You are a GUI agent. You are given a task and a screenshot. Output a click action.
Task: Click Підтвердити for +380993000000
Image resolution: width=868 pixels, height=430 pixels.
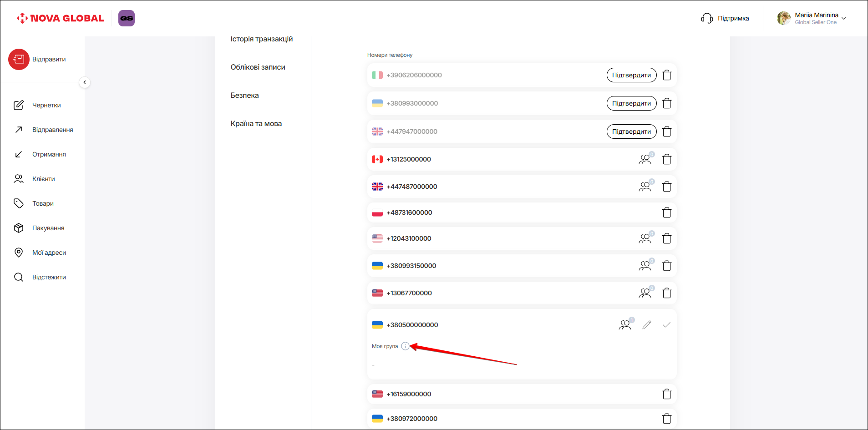pyautogui.click(x=631, y=103)
